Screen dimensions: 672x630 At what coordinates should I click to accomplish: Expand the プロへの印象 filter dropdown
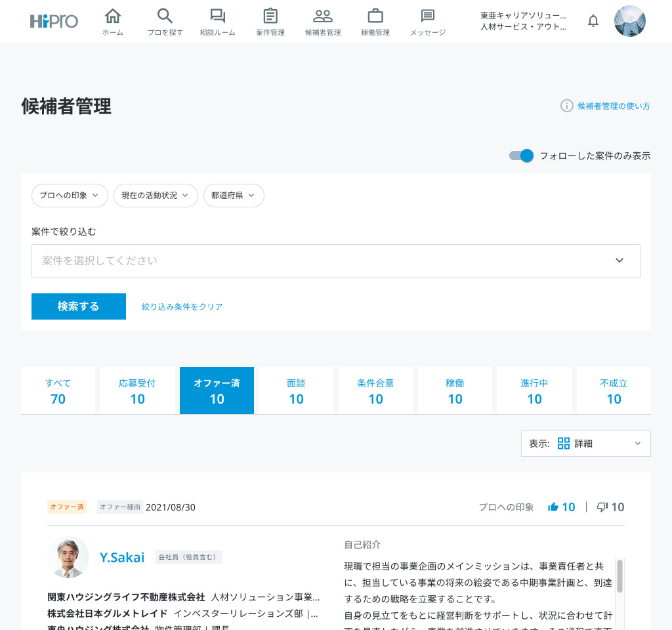tap(70, 196)
